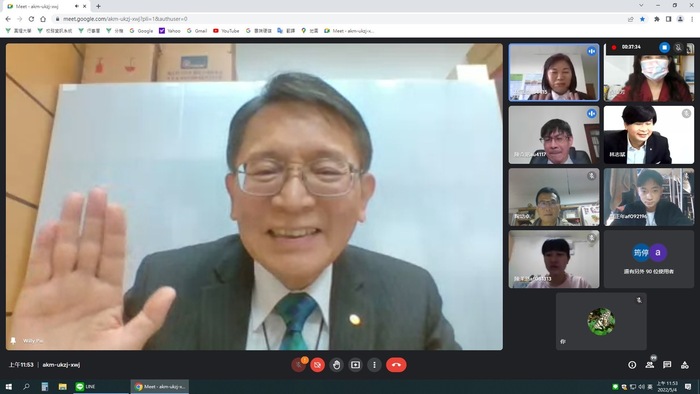The height and width of the screenshot is (394, 700).
Task: Click the recording timer 00:37:34
Action: [631, 47]
